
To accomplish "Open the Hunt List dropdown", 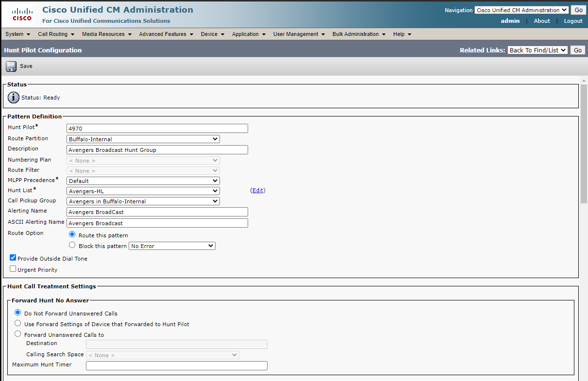I will (x=143, y=191).
